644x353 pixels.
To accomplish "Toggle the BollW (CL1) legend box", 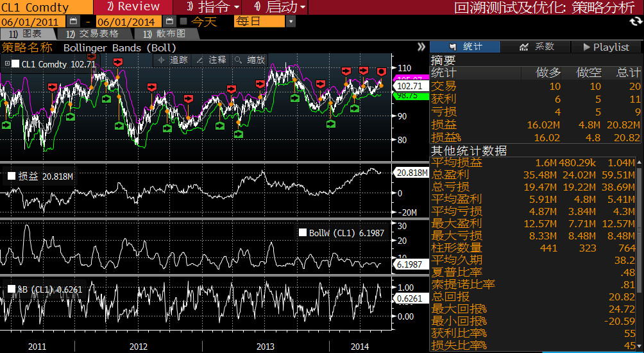I will pos(303,233).
